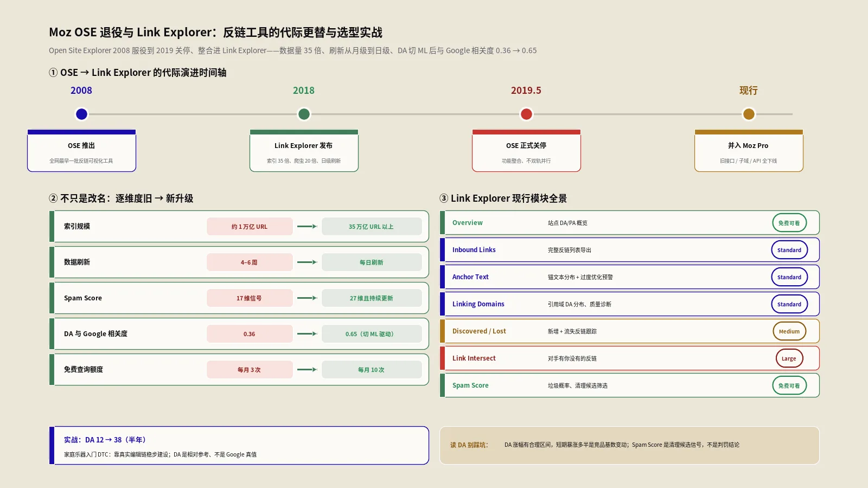Click the arrow in 免费查询额度 row
The height and width of the screenshot is (488, 868).
tap(307, 370)
